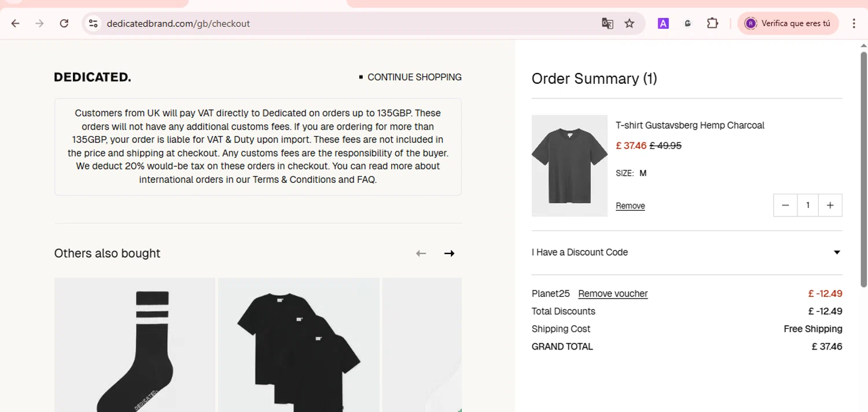Open the black t-shirt three-pack product
The height and width of the screenshot is (412, 868).
(x=299, y=345)
